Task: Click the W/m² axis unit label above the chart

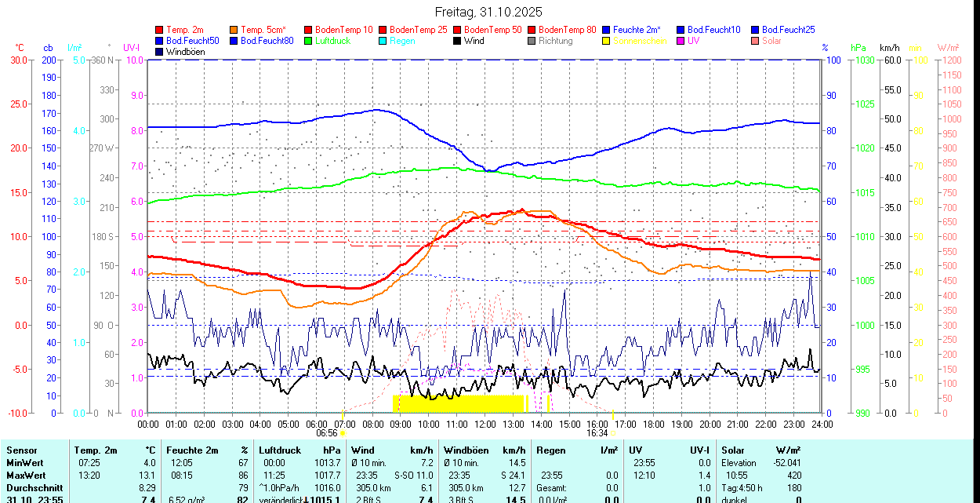Action: tap(949, 48)
